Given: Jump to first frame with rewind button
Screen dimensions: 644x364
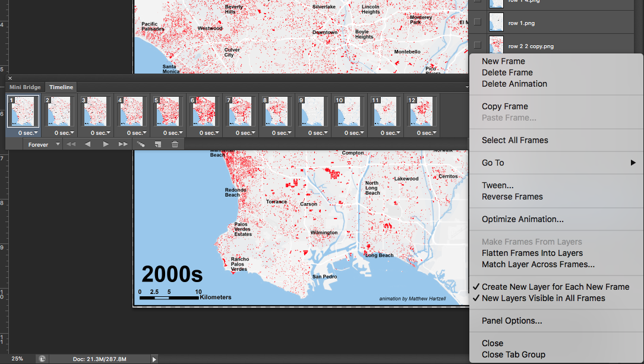Looking at the screenshot, I should point(71,144).
